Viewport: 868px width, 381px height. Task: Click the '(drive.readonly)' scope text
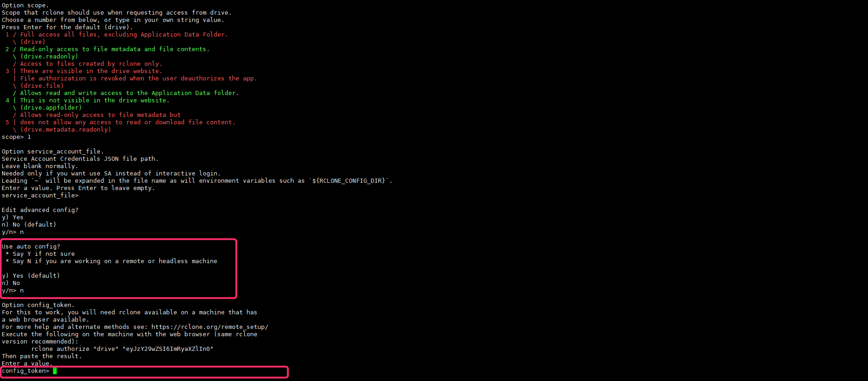tap(49, 57)
